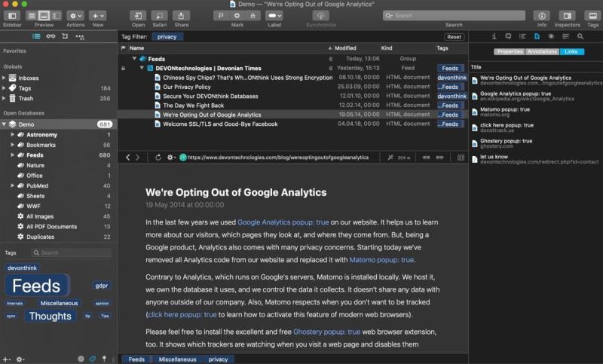Open the Document inspector icon
Viewport: 603px width, 364px height.
537,36
